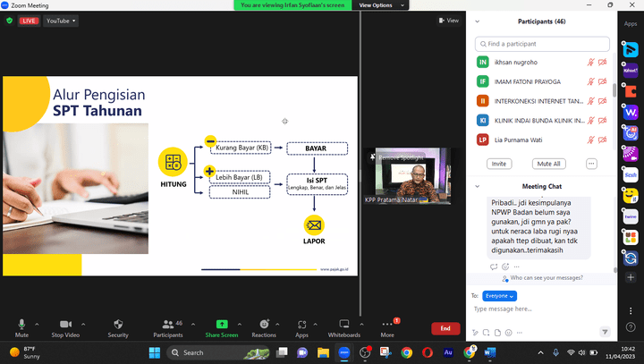Image resolution: width=644 pixels, height=364 pixels.
Task: Open the Apps toolbar icon
Action: pyautogui.click(x=302, y=324)
